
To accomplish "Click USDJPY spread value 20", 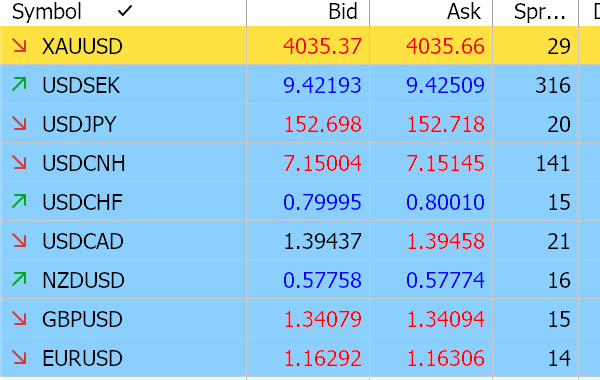I will click(559, 124).
